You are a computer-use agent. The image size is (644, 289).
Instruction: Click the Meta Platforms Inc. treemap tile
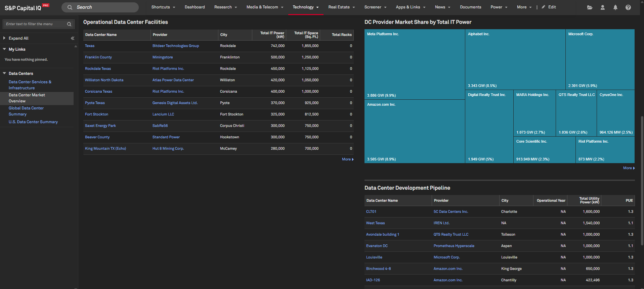(415, 64)
